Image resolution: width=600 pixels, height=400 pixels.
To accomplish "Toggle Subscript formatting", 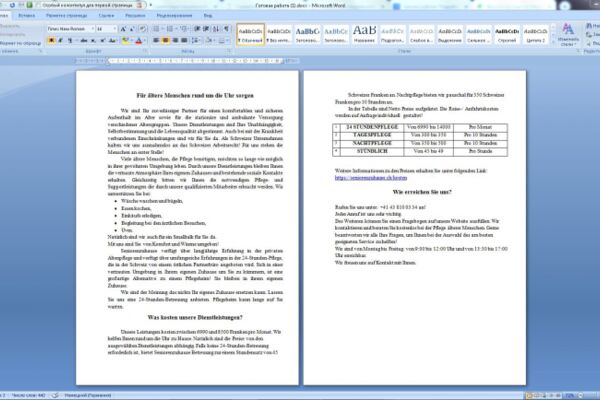I will 93,41.
